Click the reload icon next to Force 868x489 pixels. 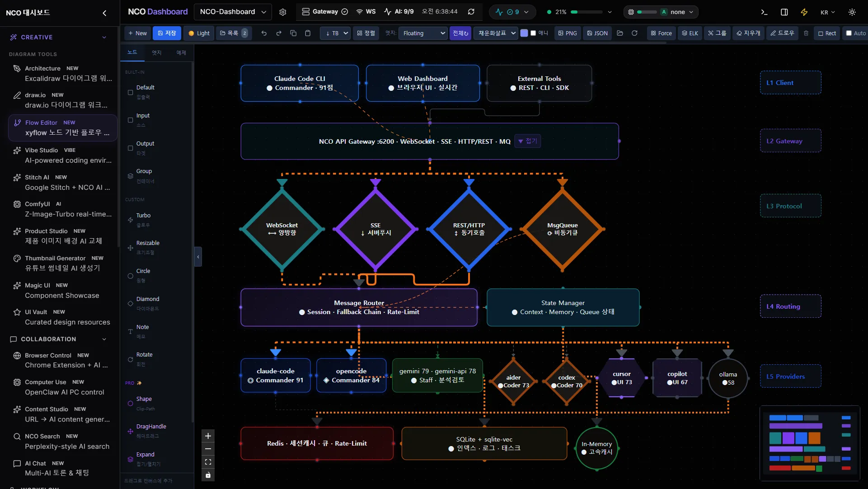click(634, 33)
